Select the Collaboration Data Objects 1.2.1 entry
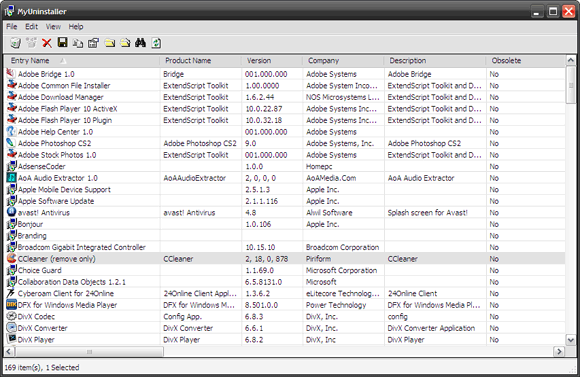Image resolution: width=580 pixels, height=377 pixels. (72, 282)
